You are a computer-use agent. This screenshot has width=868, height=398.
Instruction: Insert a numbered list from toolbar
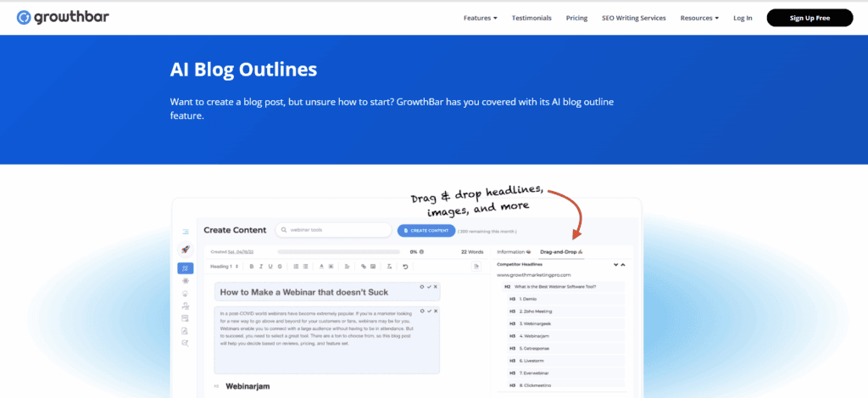(296, 266)
